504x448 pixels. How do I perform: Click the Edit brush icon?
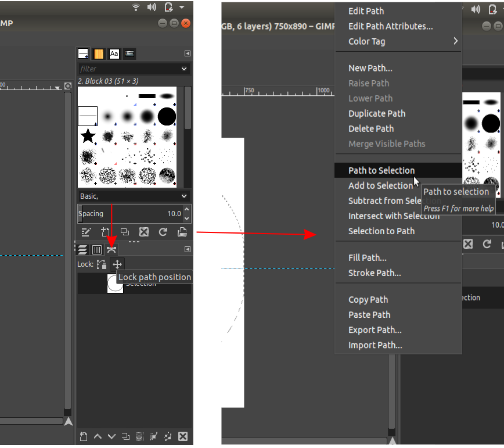(86, 232)
